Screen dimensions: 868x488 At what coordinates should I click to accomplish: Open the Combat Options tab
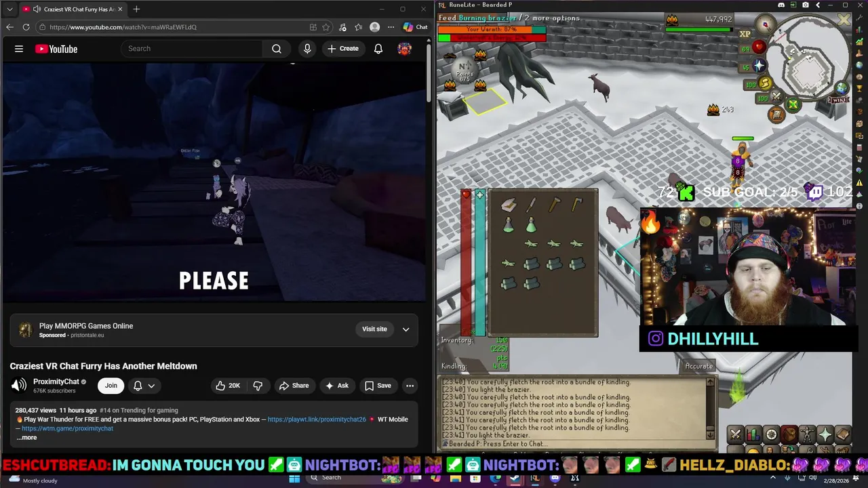[x=736, y=434]
